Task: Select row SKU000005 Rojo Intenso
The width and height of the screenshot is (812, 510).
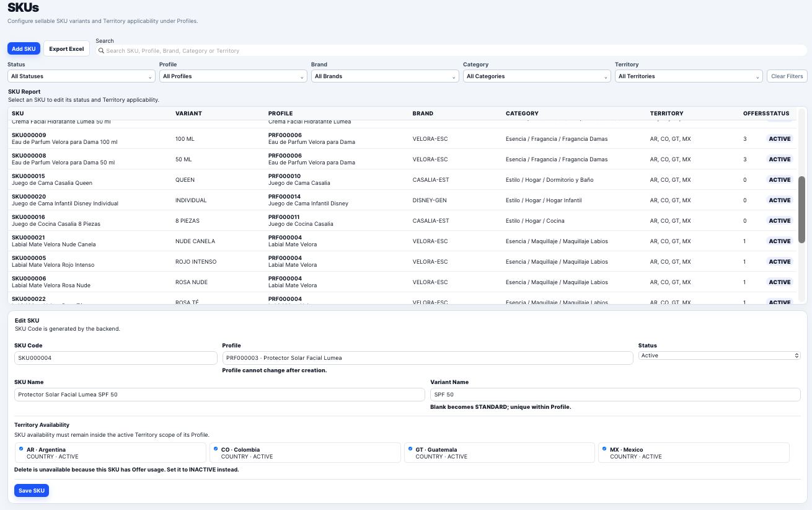Action: coord(402,261)
